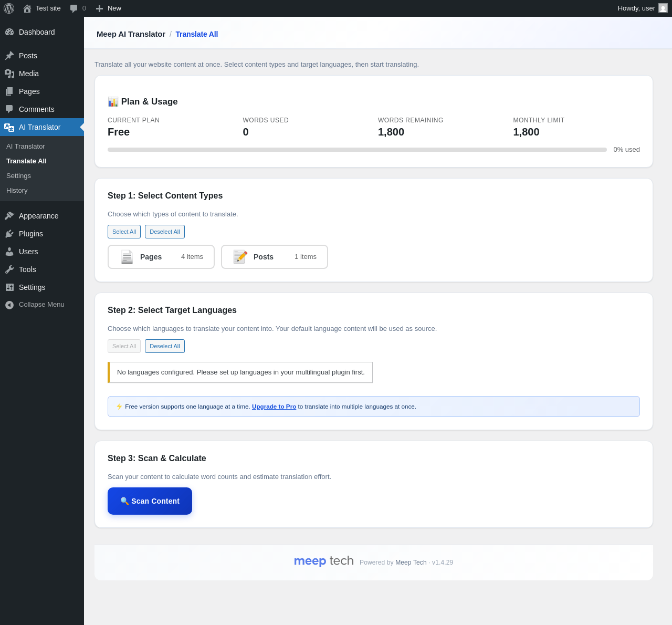Toggle the Pages content type card
The image size is (672, 625).
[161, 257]
